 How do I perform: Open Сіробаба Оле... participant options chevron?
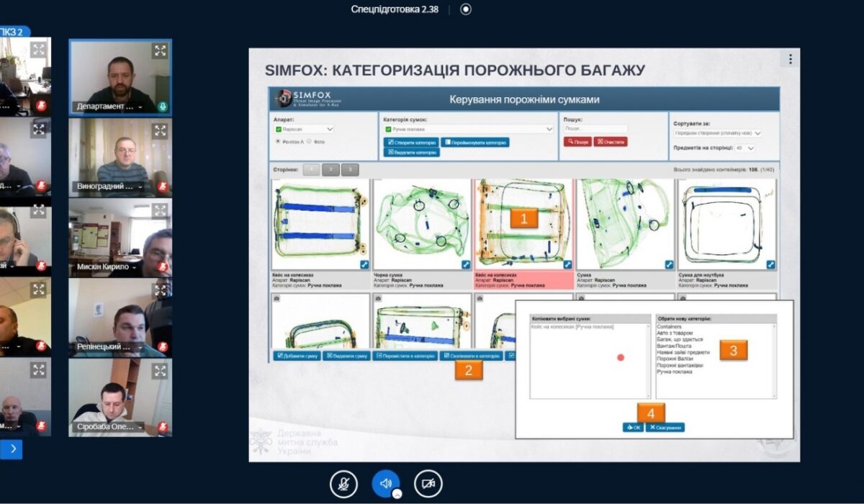point(140,427)
